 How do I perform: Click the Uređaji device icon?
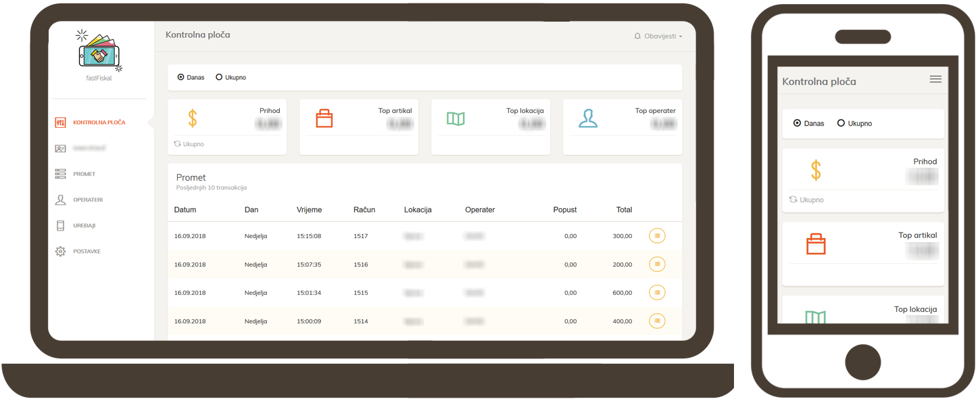[x=61, y=226]
